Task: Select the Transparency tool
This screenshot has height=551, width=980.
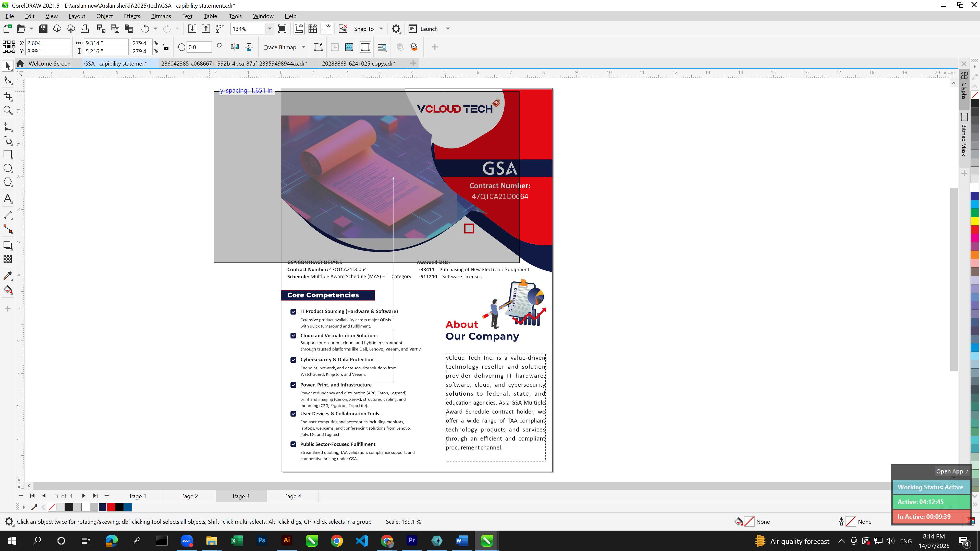Action: (8, 259)
